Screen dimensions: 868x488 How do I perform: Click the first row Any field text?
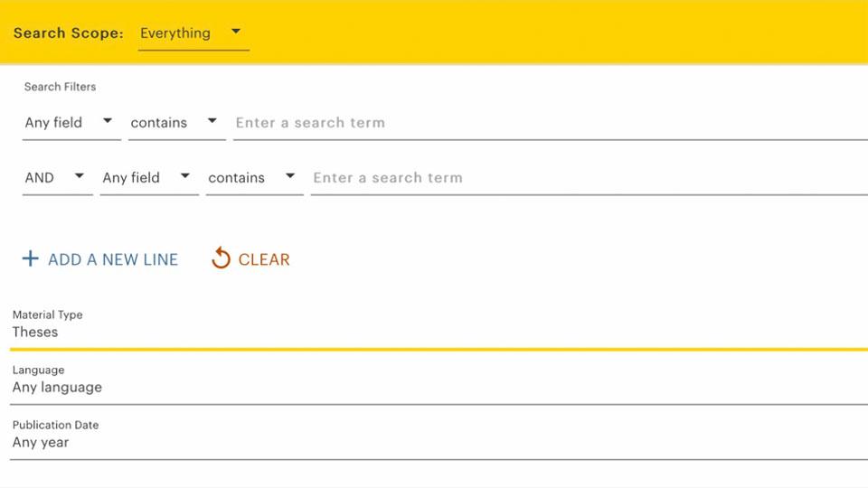pyautogui.click(x=53, y=123)
